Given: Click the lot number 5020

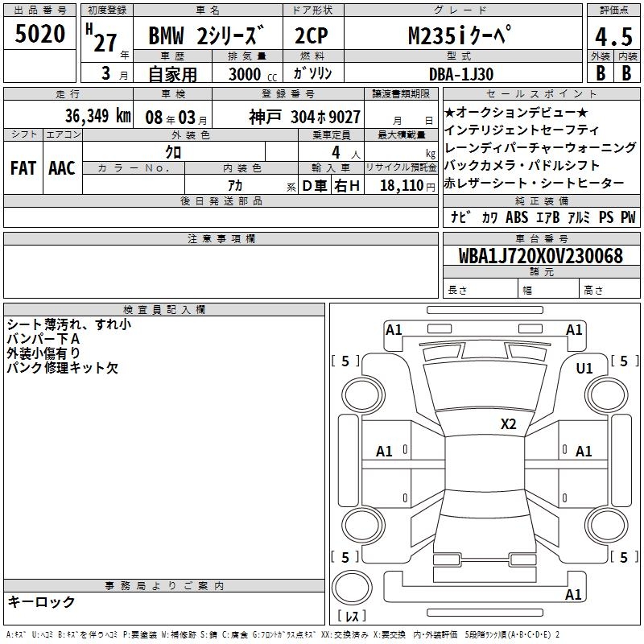Looking at the screenshot, I should [40, 35].
